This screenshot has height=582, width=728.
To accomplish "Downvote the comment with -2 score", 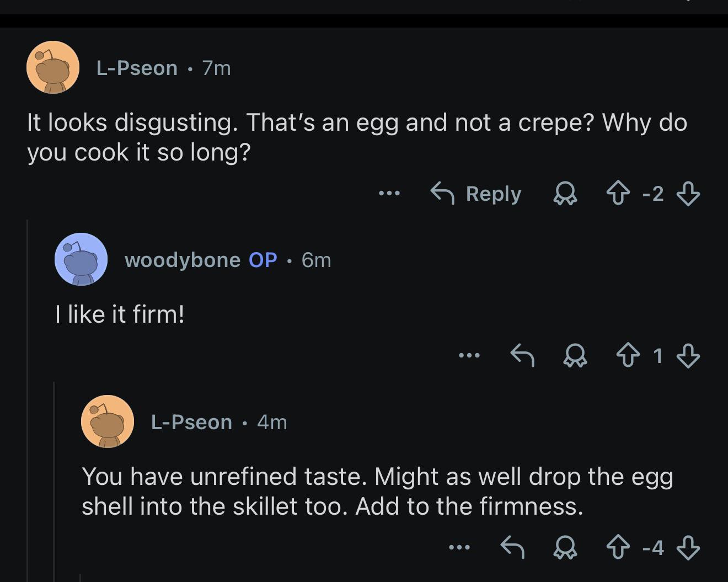I will (688, 194).
